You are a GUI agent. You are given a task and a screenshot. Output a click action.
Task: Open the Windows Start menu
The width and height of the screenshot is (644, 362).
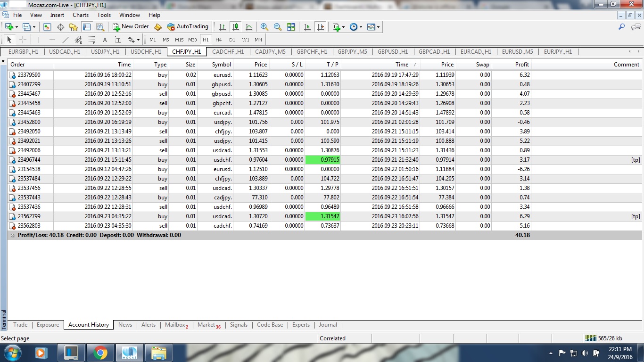[x=12, y=353]
